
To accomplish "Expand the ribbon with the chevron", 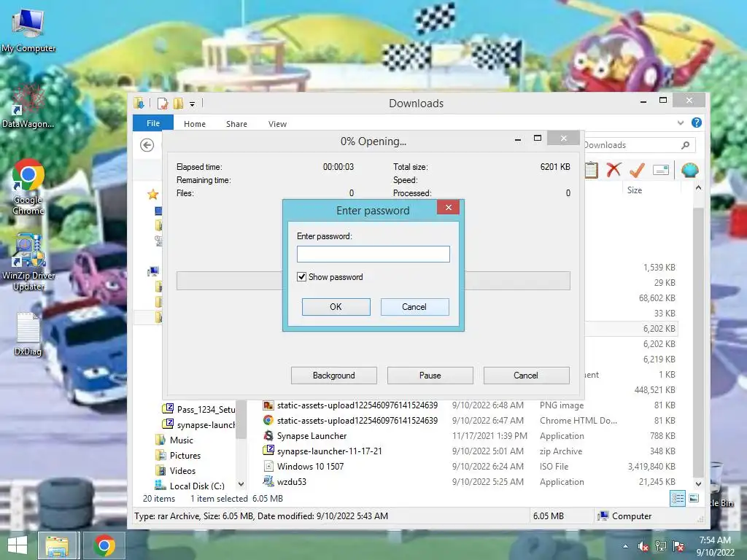I will (681, 122).
